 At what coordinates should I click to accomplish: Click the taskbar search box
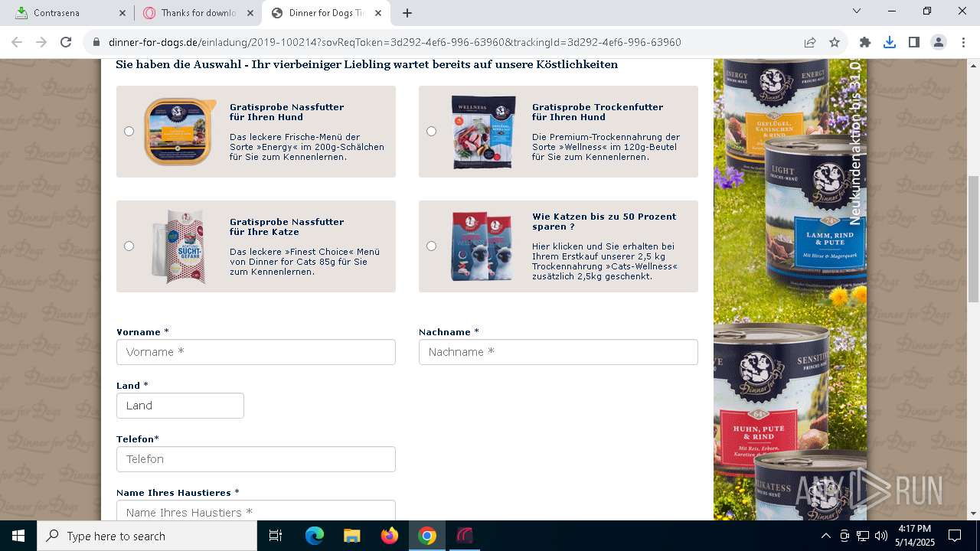tap(147, 536)
